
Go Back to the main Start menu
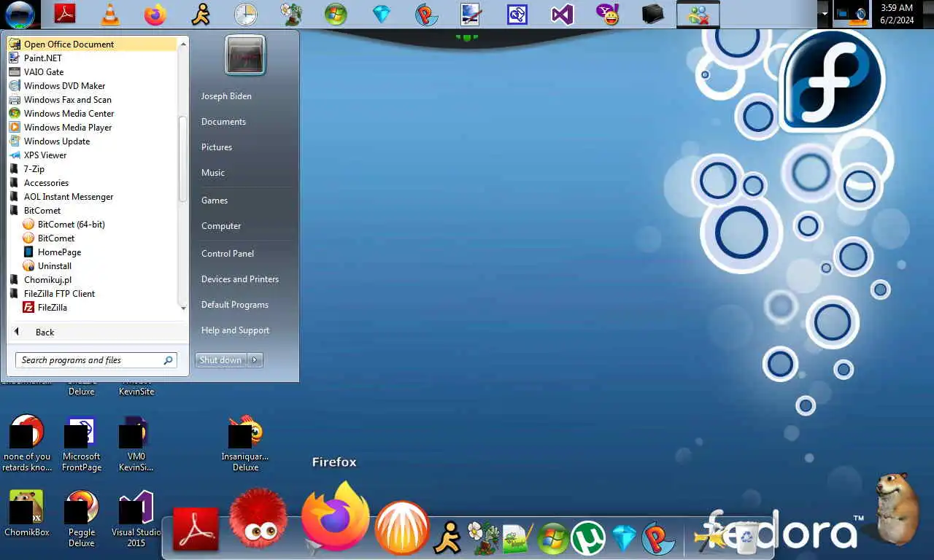point(45,332)
